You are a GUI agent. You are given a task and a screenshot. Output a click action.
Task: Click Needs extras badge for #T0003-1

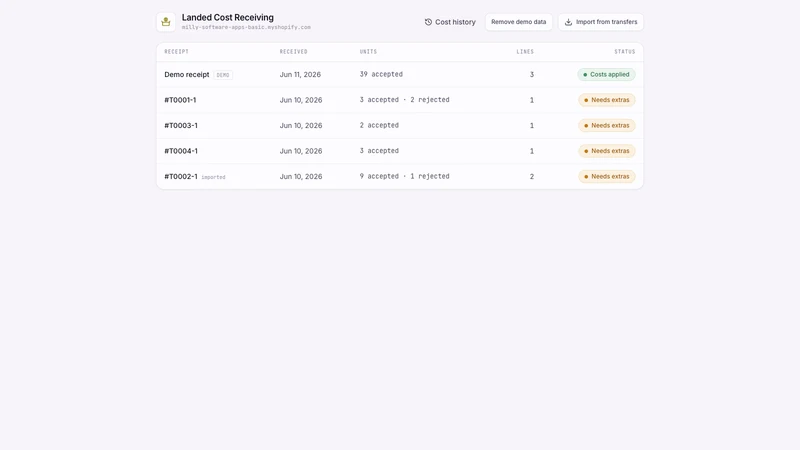(x=607, y=126)
